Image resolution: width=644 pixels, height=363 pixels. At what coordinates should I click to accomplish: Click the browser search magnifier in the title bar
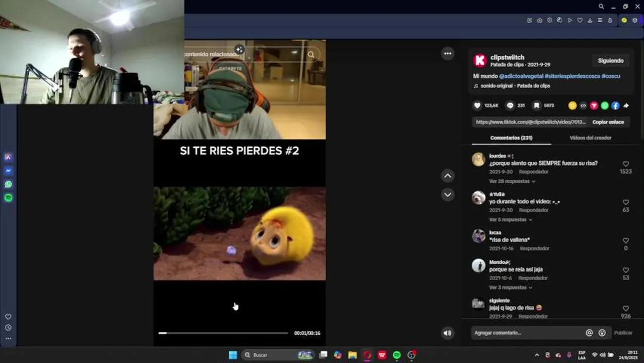pos(601,7)
